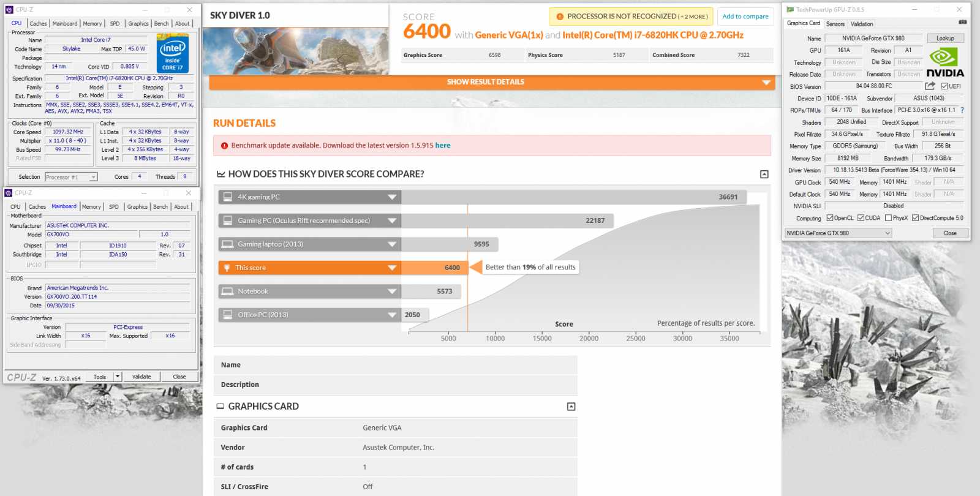The width and height of the screenshot is (980, 496).
Task: Expand the Notebook comparison arrow
Action: 392,291
